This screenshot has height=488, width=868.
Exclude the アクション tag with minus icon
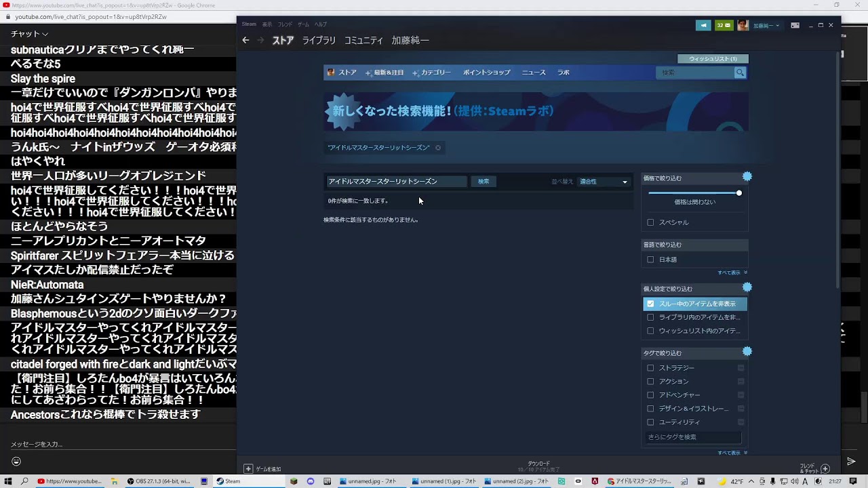click(x=741, y=382)
